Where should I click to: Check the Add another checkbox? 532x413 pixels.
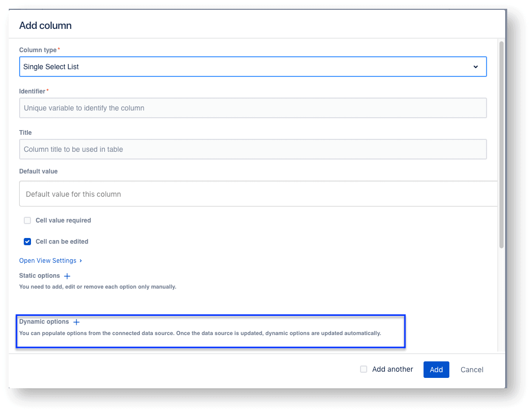363,369
